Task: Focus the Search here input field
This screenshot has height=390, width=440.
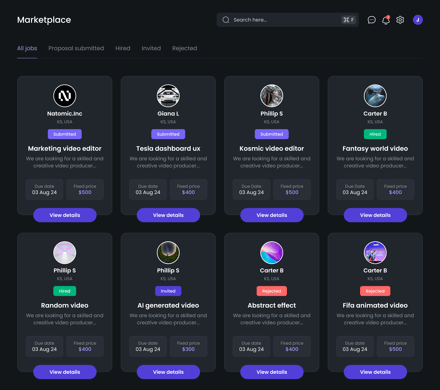Action: (x=288, y=20)
